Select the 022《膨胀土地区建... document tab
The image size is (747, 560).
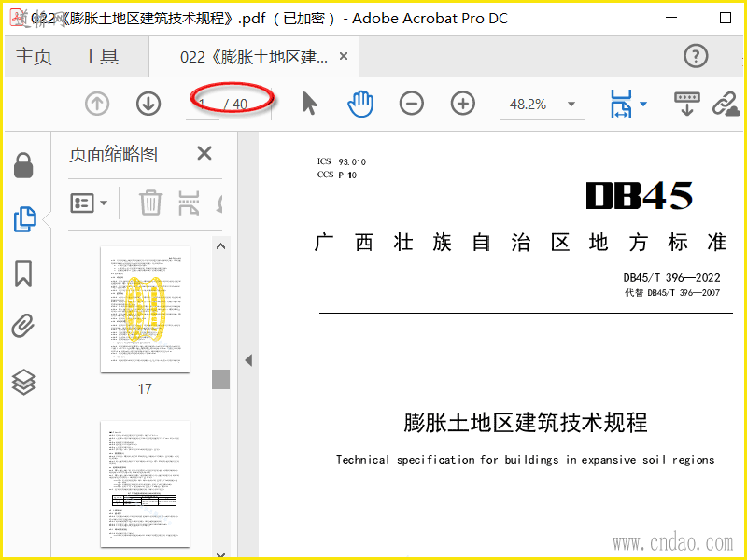point(253,57)
